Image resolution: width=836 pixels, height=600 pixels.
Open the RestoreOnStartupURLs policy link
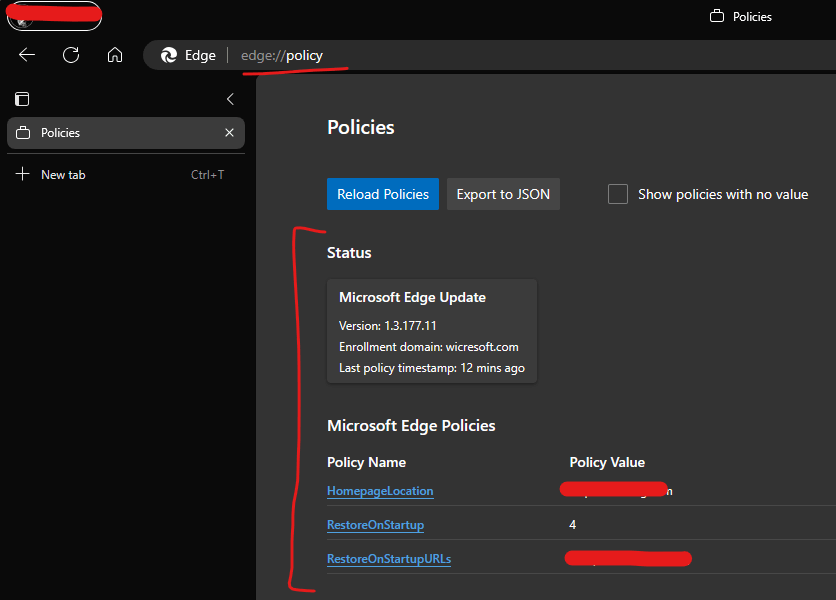pos(388,559)
